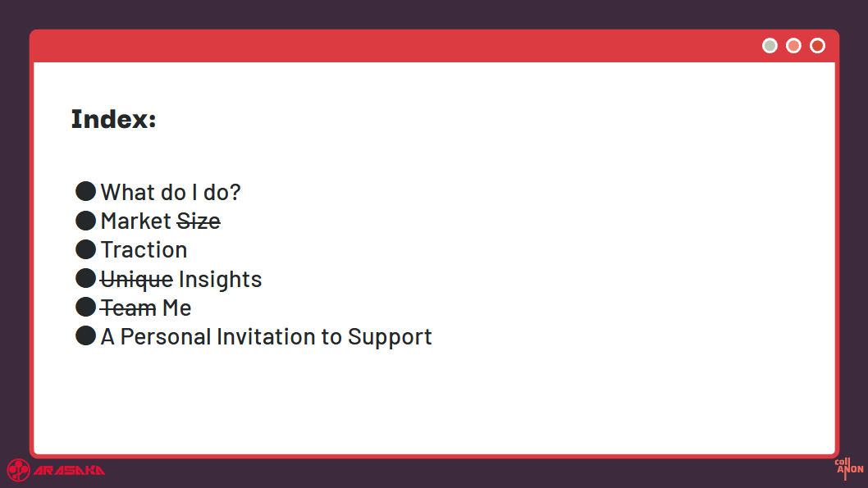Click the white rightmost circle in the header
Image resolution: width=868 pixels, height=488 pixels.
(817, 46)
